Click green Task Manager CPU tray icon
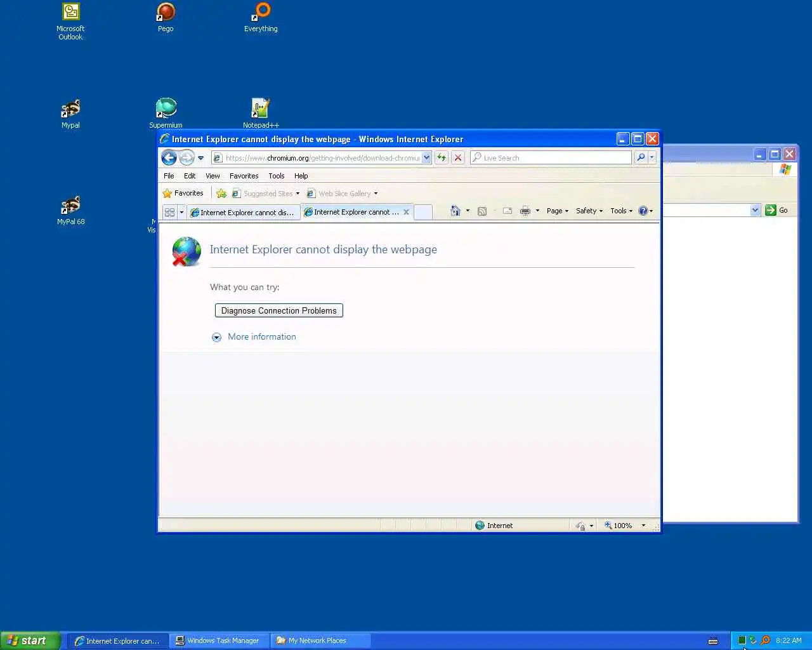 click(x=742, y=640)
